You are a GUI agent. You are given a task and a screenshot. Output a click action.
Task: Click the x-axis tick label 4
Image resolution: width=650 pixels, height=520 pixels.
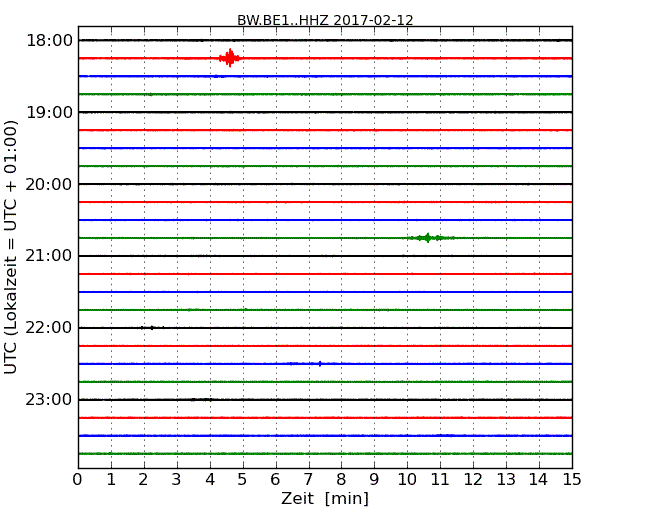(210, 480)
